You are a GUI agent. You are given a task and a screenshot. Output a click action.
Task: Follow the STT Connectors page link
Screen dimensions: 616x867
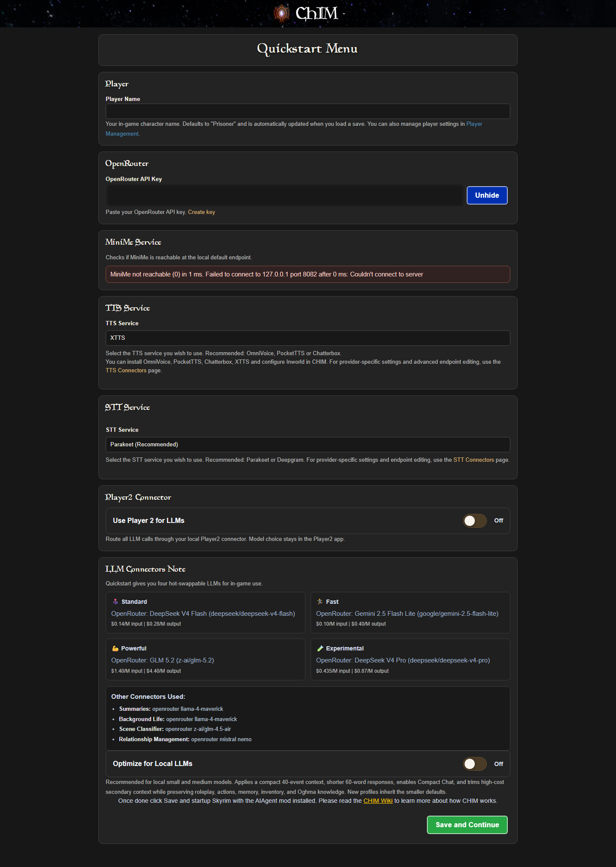pyautogui.click(x=474, y=460)
